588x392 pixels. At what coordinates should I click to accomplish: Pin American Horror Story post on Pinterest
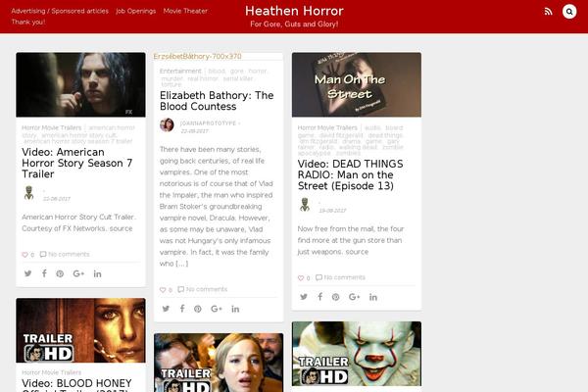tap(60, 273)
